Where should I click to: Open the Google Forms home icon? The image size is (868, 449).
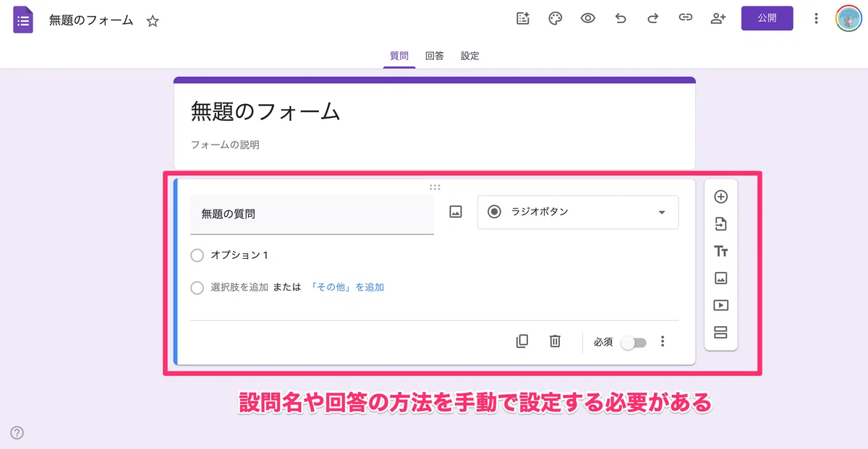(24, 20)
